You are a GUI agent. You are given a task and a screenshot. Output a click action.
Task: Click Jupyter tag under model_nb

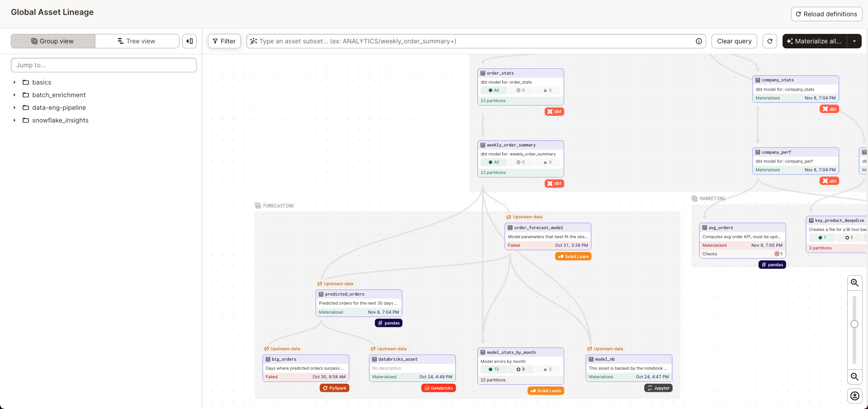[658, 388]
